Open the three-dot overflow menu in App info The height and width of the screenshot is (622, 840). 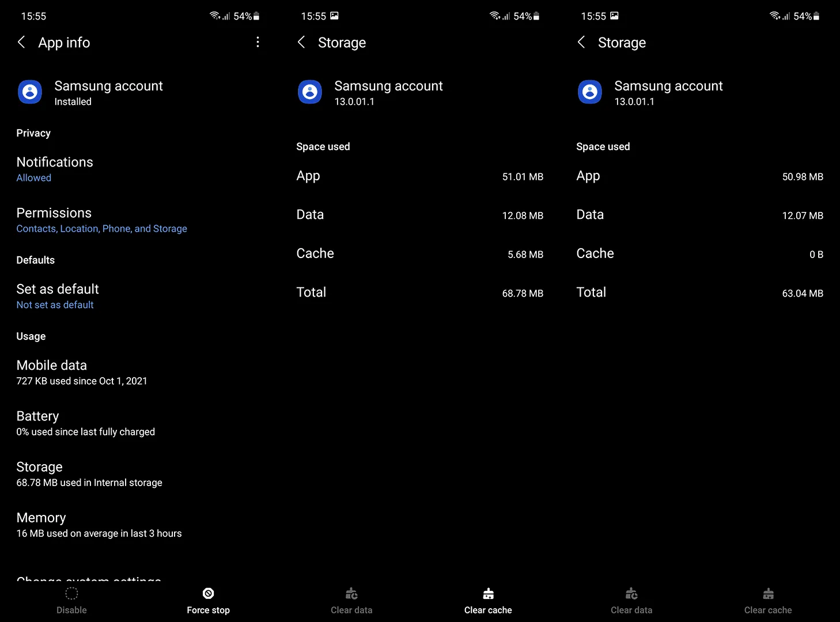(x=258, y=42)
